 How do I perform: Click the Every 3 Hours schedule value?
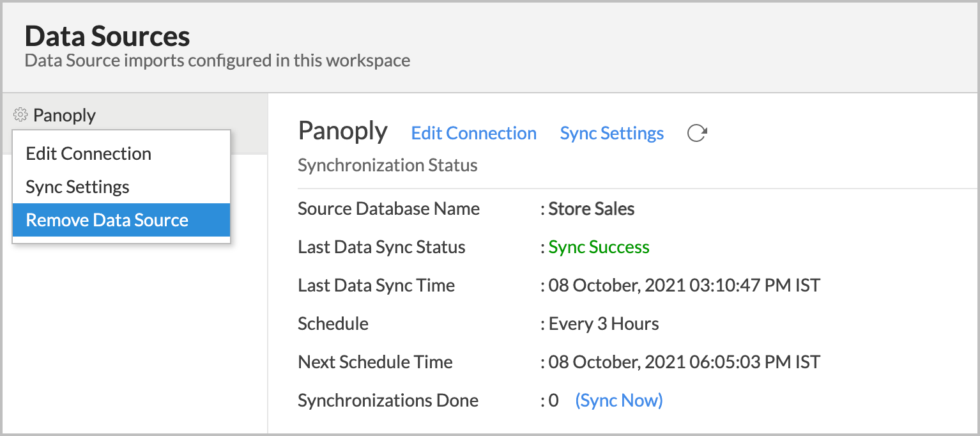pyautogui.click(x=604, y=323)
